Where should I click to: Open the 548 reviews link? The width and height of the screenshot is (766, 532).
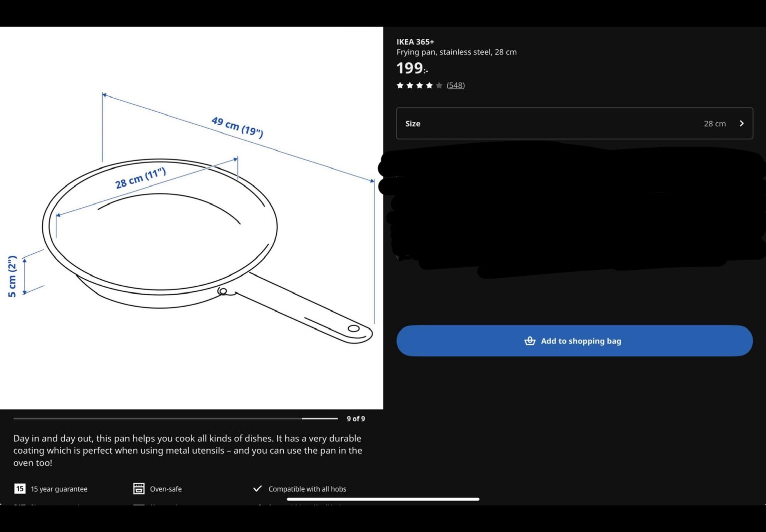(x=455, y=85)
